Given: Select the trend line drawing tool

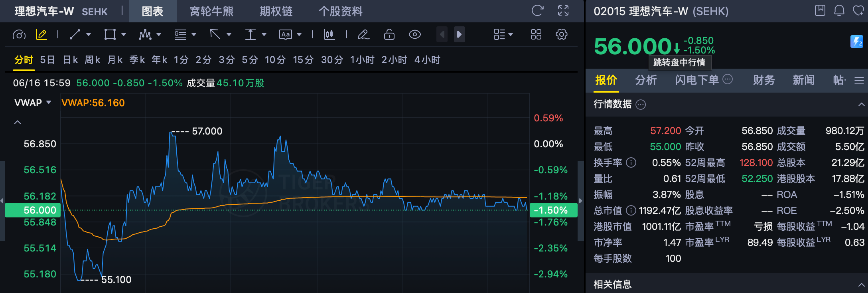Looking at the screenshot, I should (x=75, y=35).
